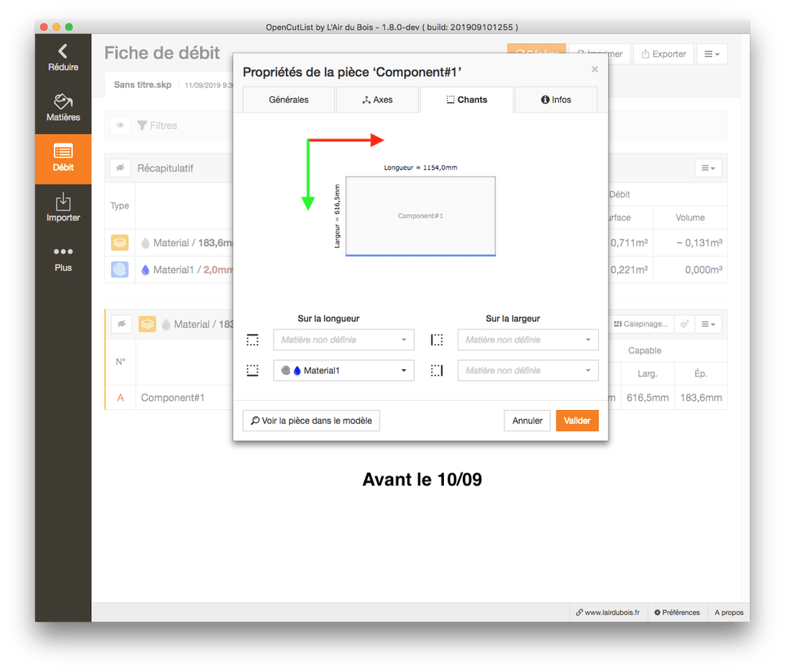Click the Larg. column header
The width and height of the screenshot is (785, 672).
[647, 374]
